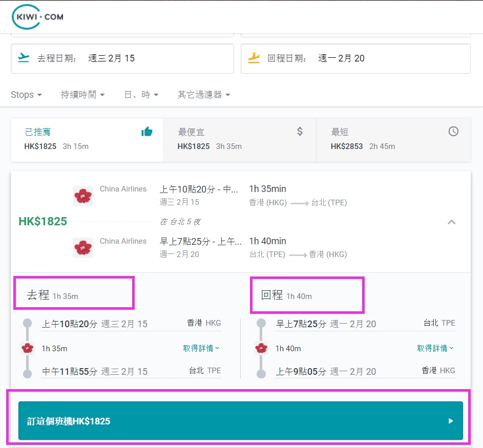Click the departure plane icon
483x448 pixels.
tap(24, 57)
